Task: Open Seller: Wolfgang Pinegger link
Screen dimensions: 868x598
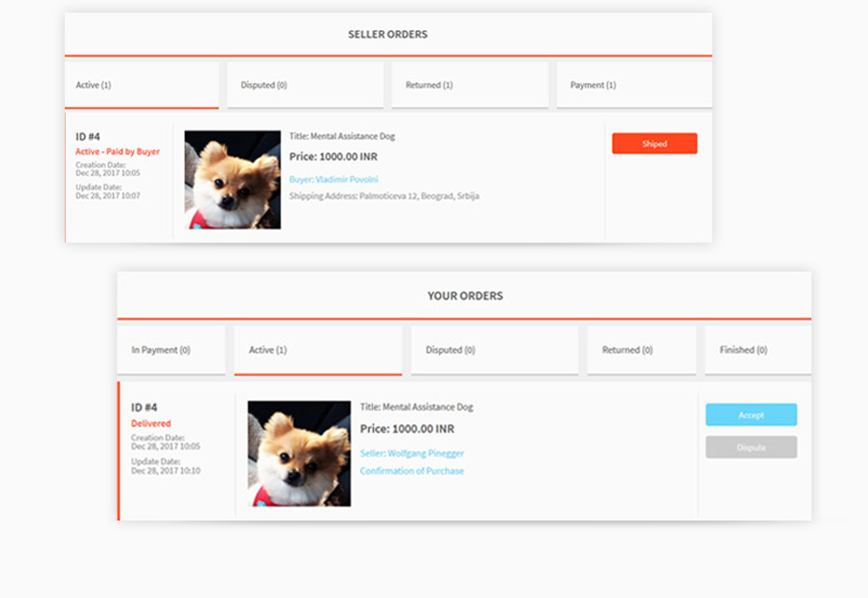Action: click(412, 453)
